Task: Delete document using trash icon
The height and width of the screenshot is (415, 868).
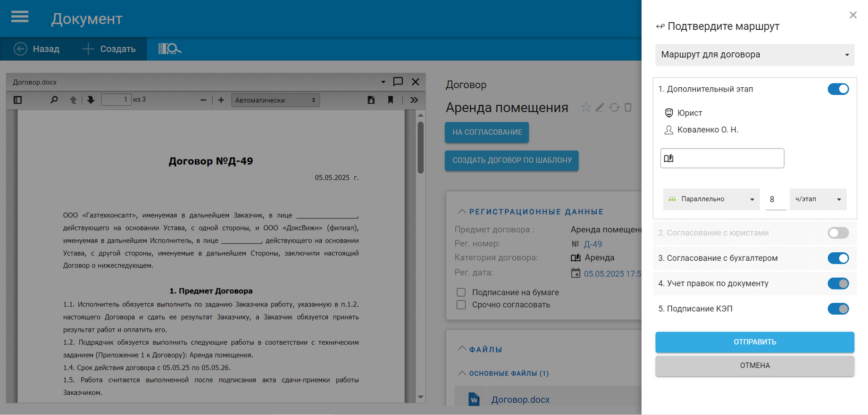Action: tap(628, 108)
